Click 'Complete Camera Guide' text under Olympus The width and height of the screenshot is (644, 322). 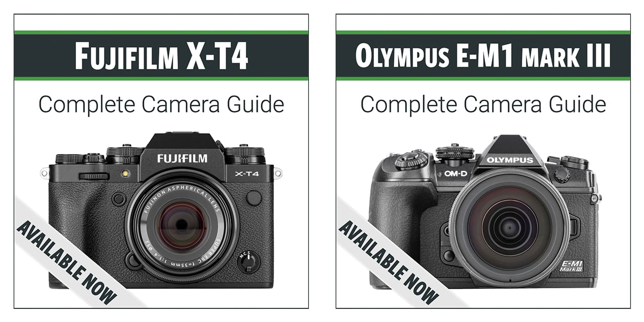coord(483,105)
